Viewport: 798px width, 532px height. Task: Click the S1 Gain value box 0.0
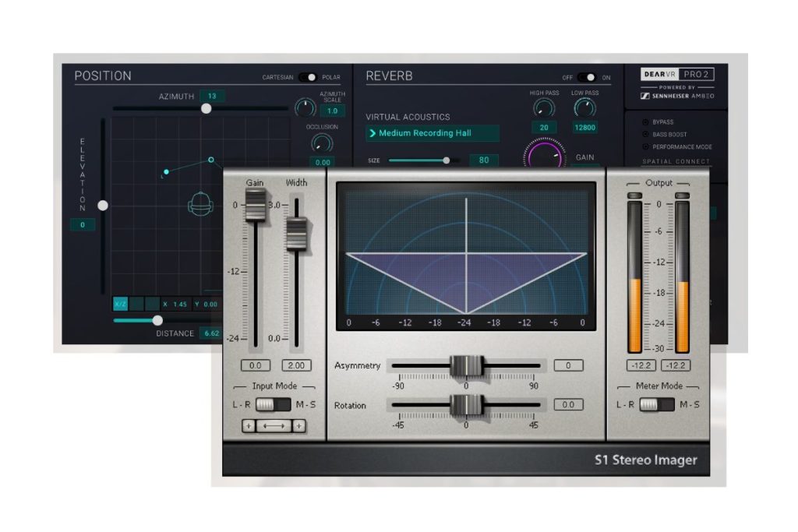click(x=256, y=365)
